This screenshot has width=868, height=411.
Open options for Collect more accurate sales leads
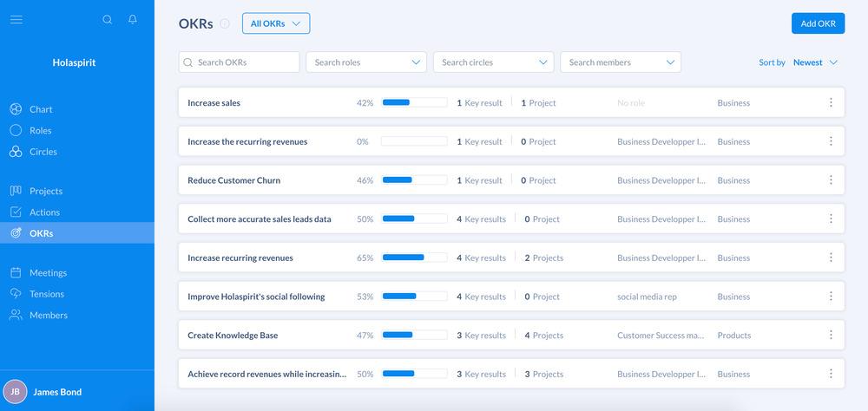(x=831, y=219)
